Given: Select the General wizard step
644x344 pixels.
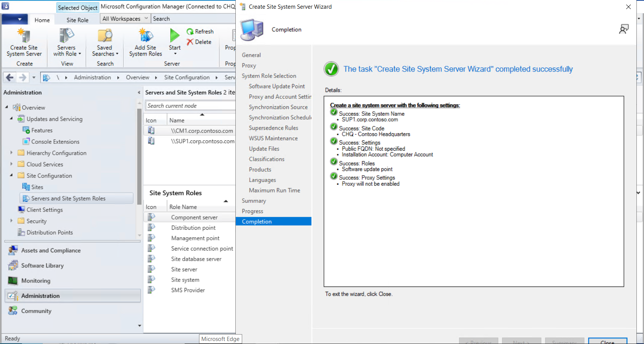Looking at the screenshot, I should pyautogui.click(x=251, y=55).
